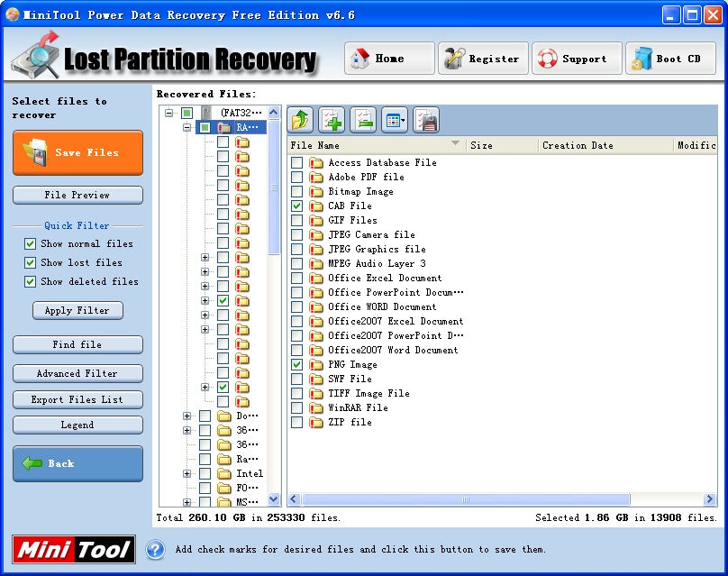The width and height of the screenshot is (728, 576).
Task: Open the Advanced Filter
Action: click(78, 373)
